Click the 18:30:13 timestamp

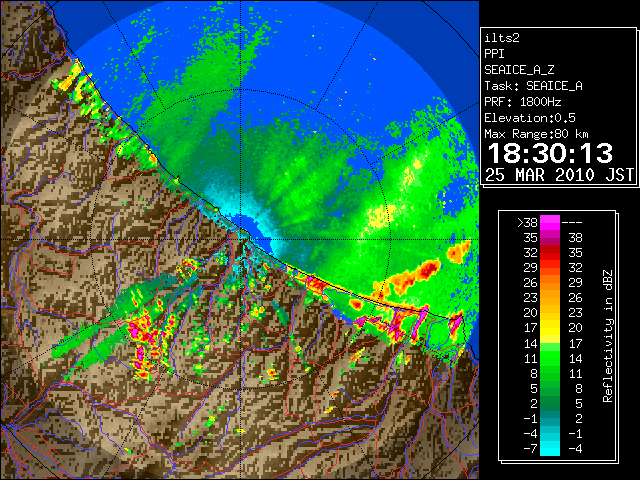(551, 153)
